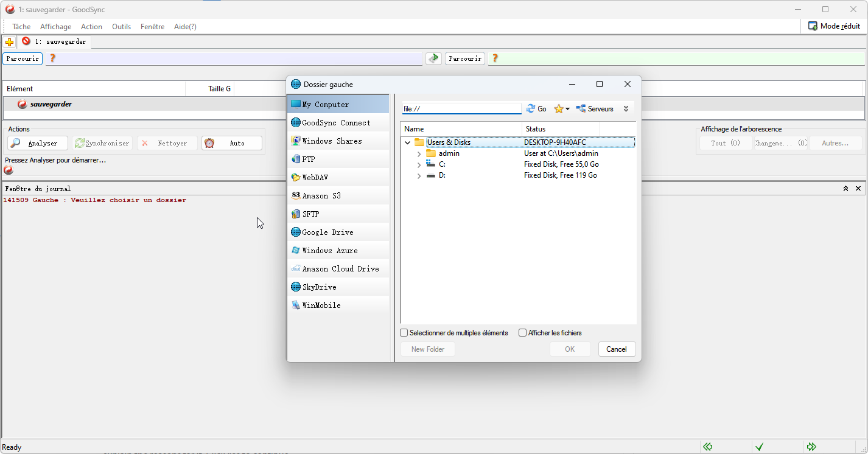The height and width of the screenshot is (454, 868).
Task: Expand the admin folder node
Action: point(419,153)
